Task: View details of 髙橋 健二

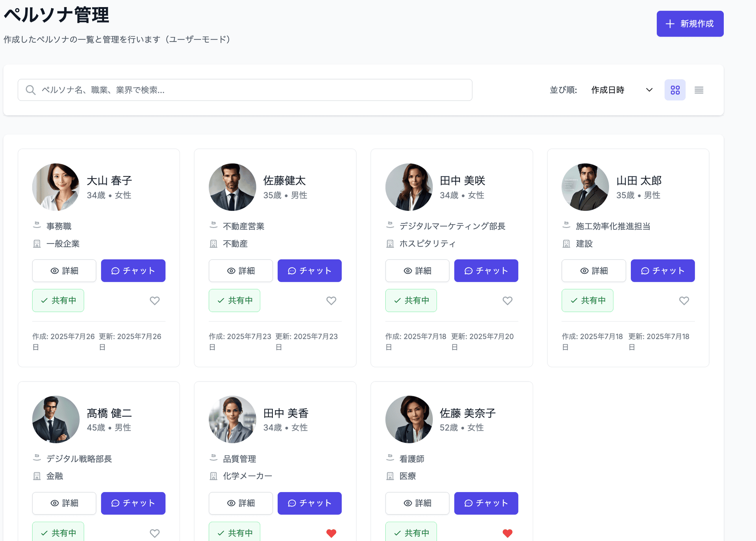Action: pyautogui.click(x=64, y=503)
